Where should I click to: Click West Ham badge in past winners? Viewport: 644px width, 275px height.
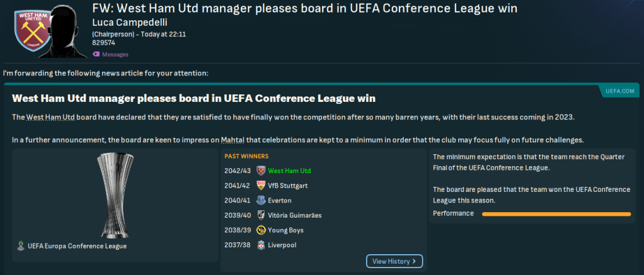262,171
